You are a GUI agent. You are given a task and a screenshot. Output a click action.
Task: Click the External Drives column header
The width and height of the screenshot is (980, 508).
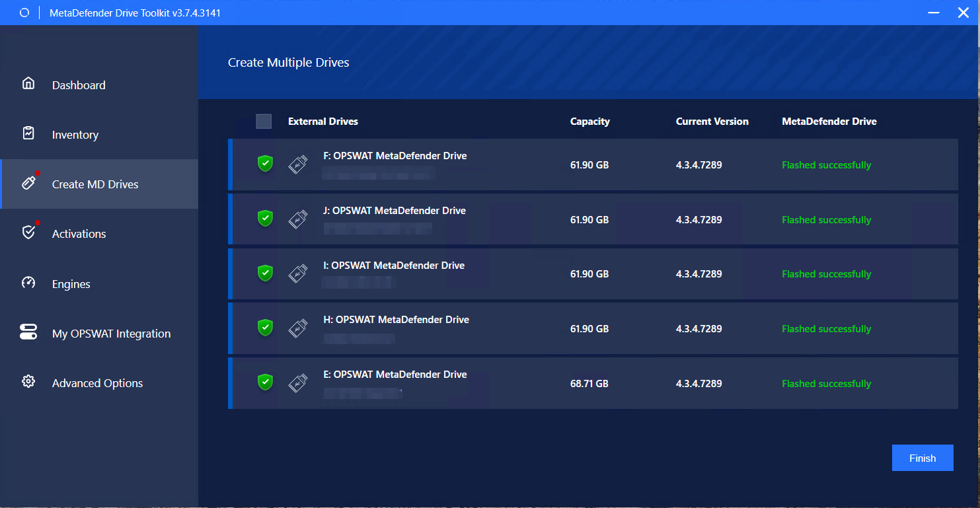(x=323, y=122)
